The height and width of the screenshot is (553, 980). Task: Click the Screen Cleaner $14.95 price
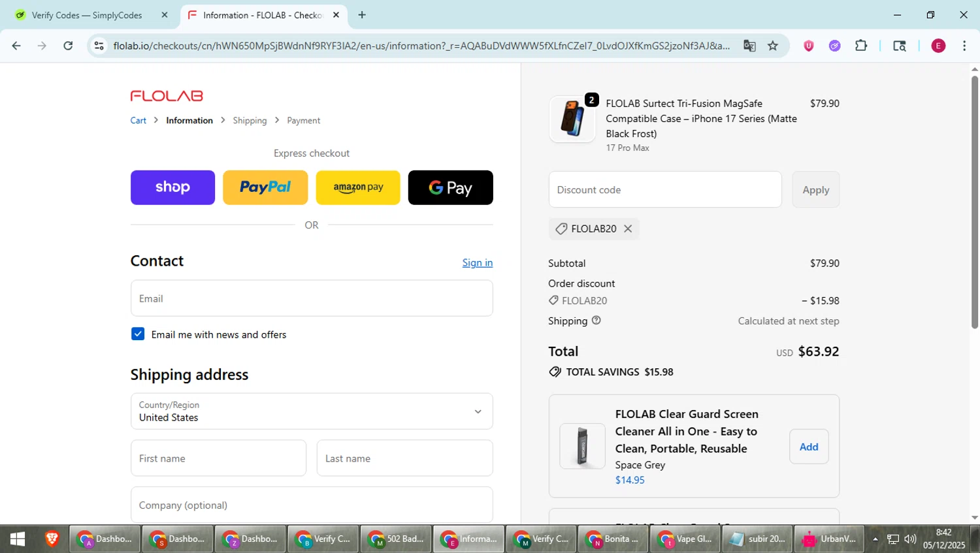(630, 480)
